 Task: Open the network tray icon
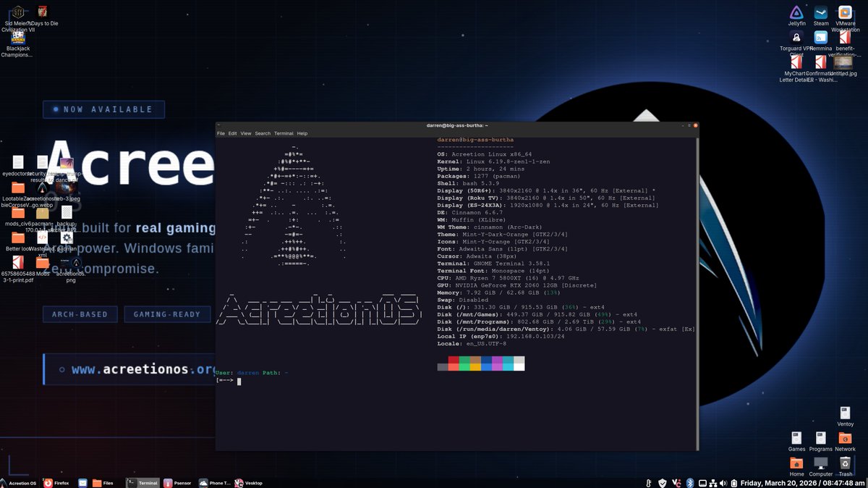coord(712,483)
